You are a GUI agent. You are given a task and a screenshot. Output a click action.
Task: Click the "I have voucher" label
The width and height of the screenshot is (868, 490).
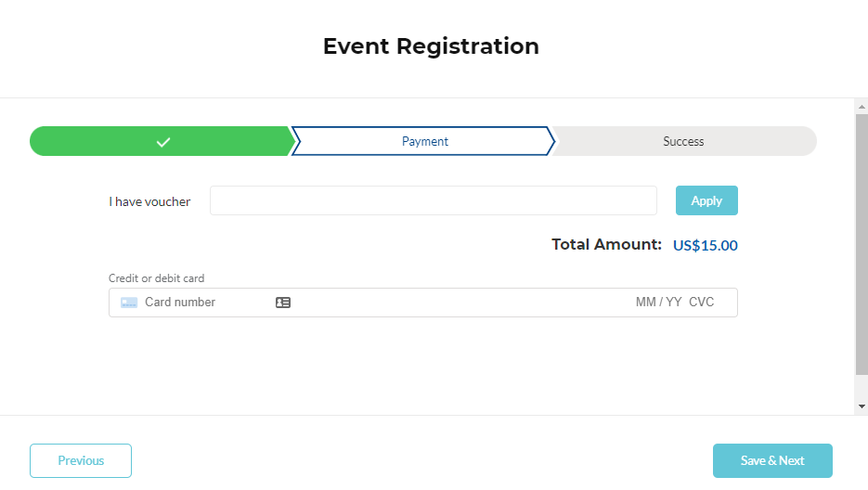(x=149, y=201)
